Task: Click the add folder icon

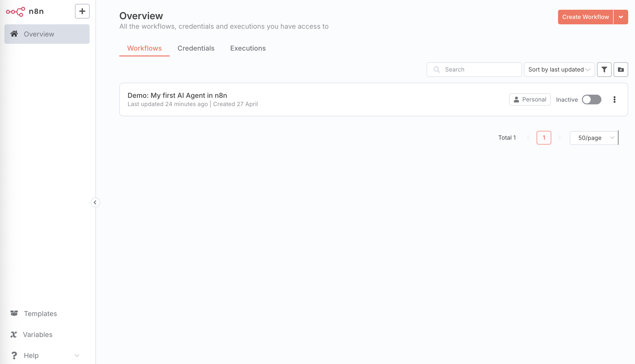Action: coord(620,70)
